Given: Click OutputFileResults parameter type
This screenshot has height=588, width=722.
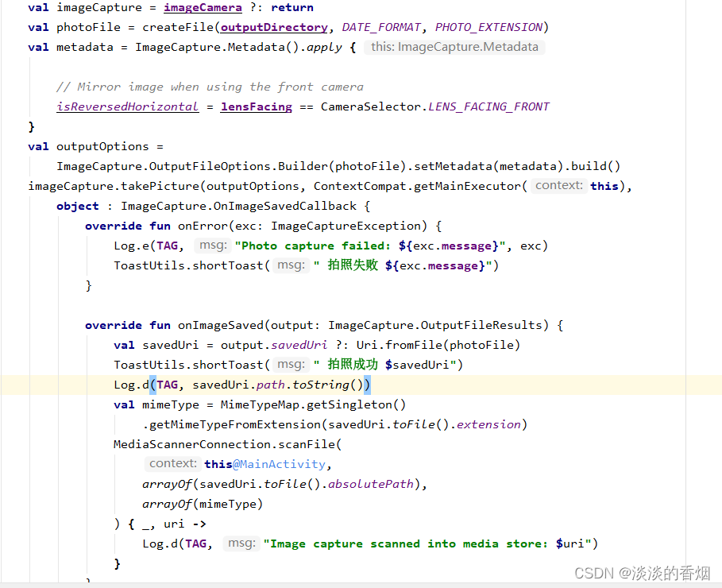Looking at the screenshot, I should [x=481, y=325].
